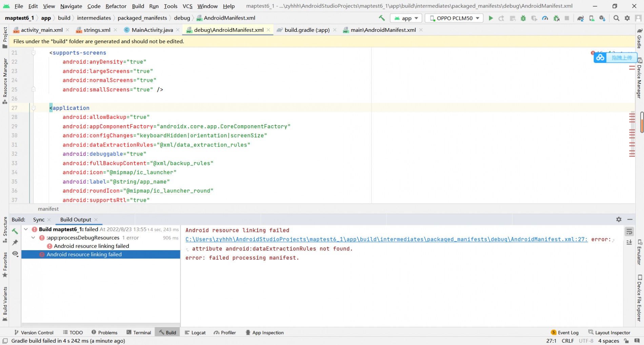Toggle the Build tool window button
644x345 pixels.
167,332
